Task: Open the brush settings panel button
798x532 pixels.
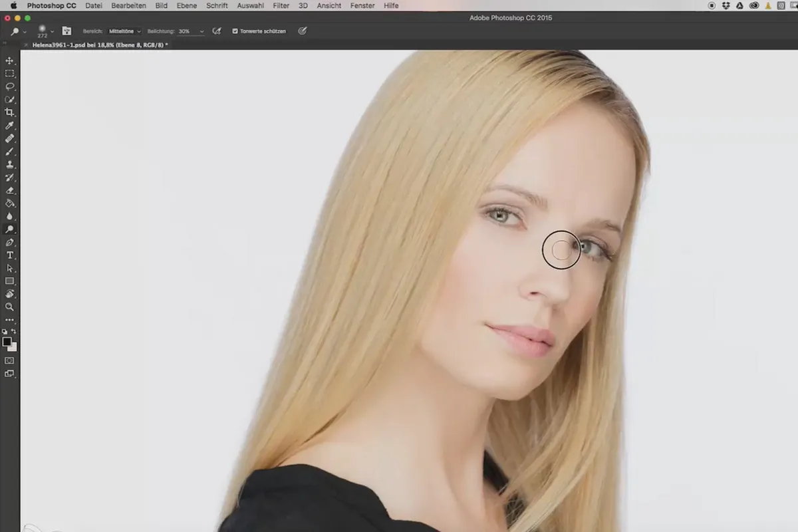Action: (x=66, y=31)
